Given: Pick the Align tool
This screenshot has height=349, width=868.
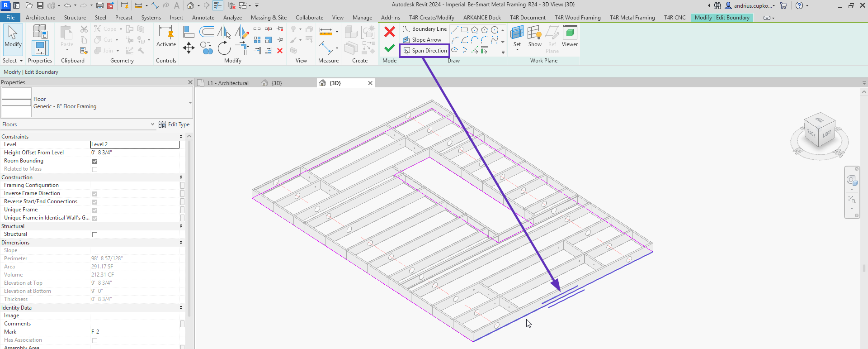Looking at the screenshot, I should (189, 32).
